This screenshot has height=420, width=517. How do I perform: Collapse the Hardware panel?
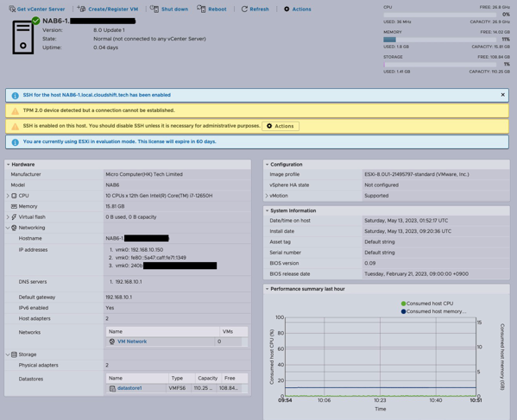[x=9, y=165]
